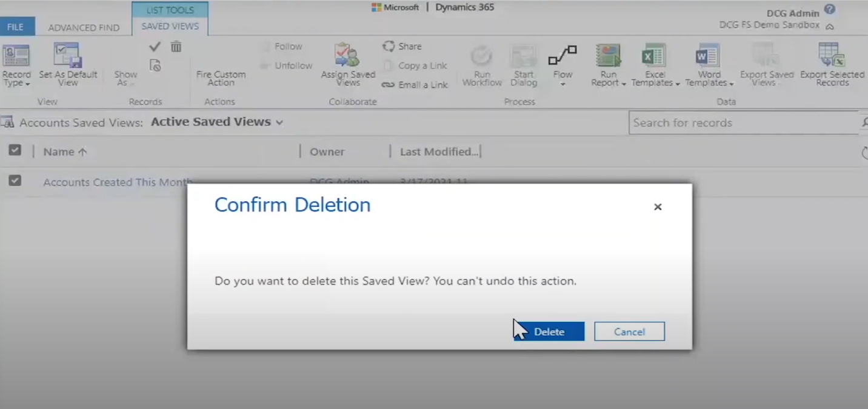The height and width of the screenshot is (409, 868).
Task: Open the Help question mark icon
Action: click(830, 9)
